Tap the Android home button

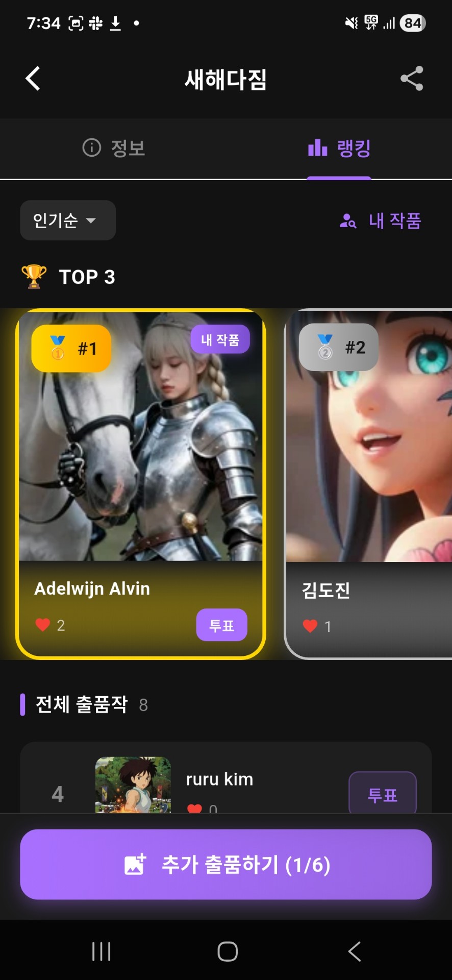[x=228, y=951]
